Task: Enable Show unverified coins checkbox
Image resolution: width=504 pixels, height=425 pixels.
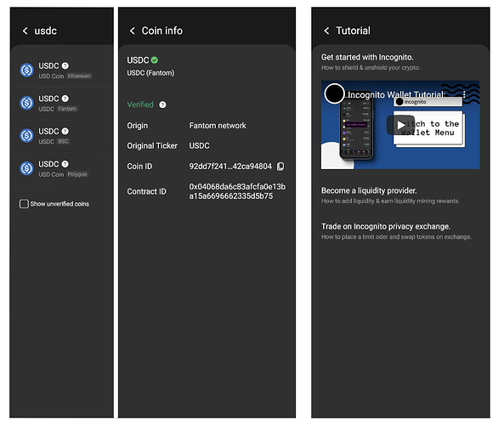Action: click(24, 204)
